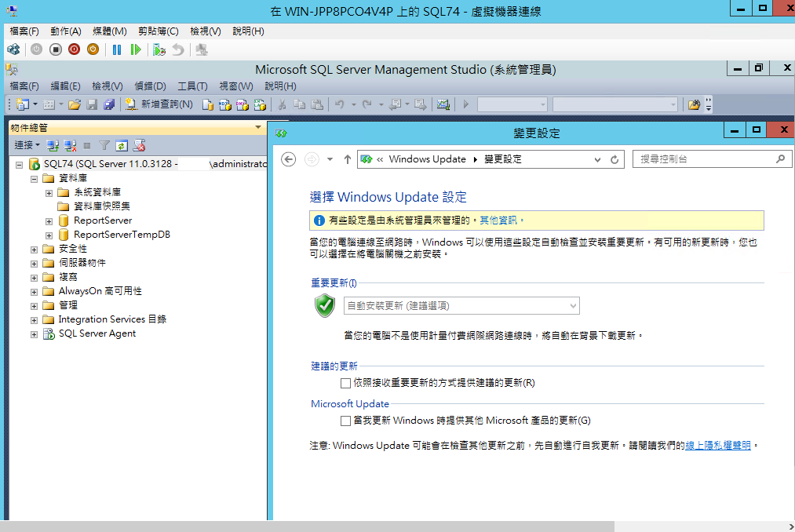Viewport: 795px width, 532px height.
Task: Open the 物件總管 panel options arrow
Action: [x=258, y=127]
